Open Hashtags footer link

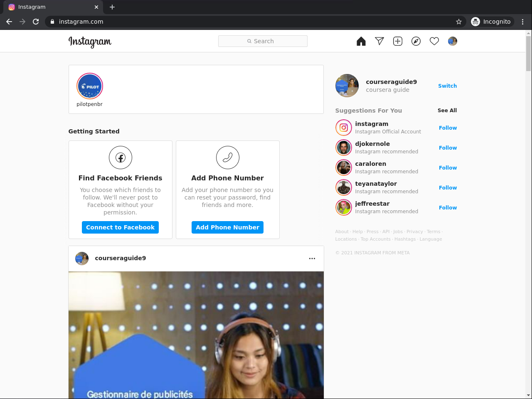[405, 239]
